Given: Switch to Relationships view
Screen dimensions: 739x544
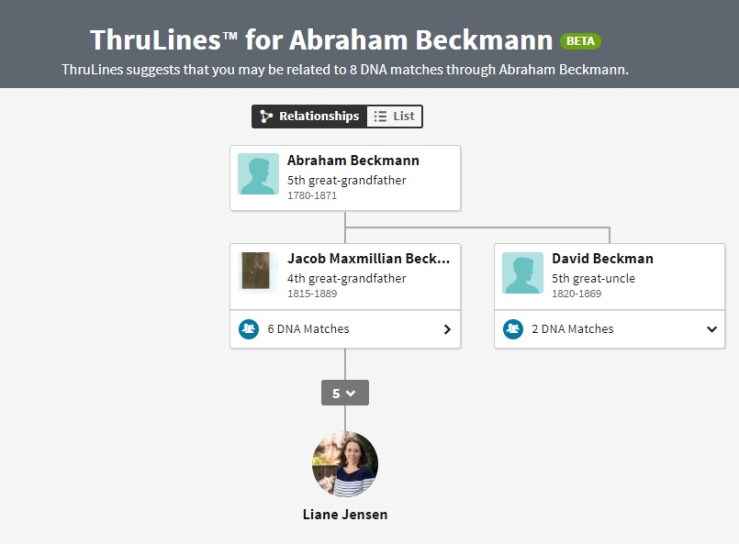Looking at the screenshot, I should click(309, 117).
